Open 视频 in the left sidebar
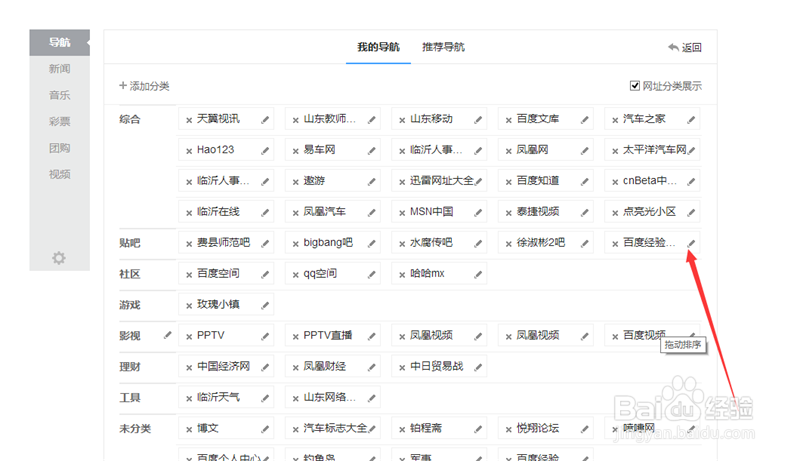Viewport: 800px width, 461px height. (x=60, y=174)
